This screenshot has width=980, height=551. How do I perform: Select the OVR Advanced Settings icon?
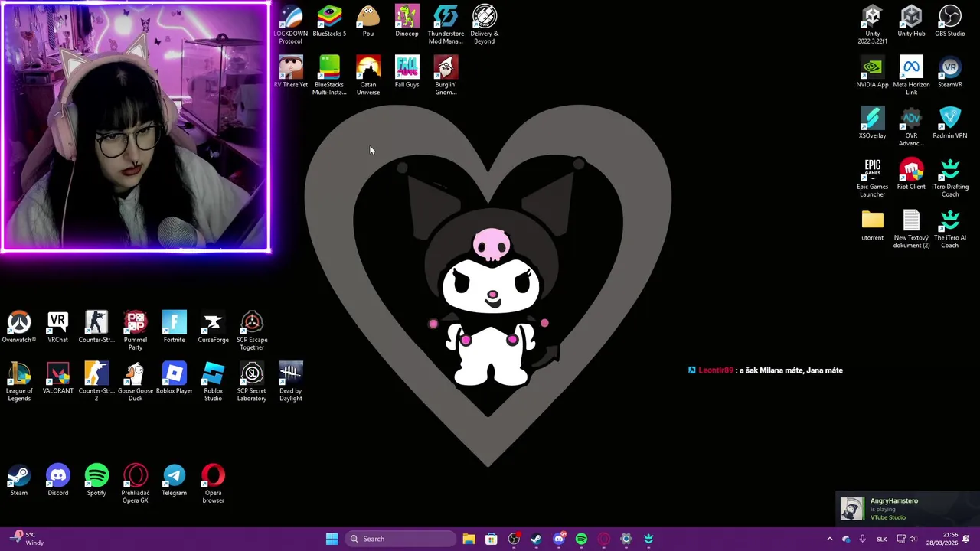click(x=911, y=127)
